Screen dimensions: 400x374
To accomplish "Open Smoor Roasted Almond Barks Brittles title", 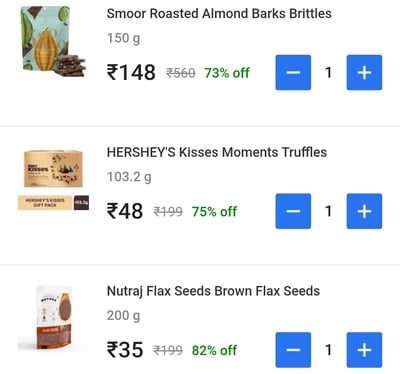I will pyautogui.click(x=219, y=14).
